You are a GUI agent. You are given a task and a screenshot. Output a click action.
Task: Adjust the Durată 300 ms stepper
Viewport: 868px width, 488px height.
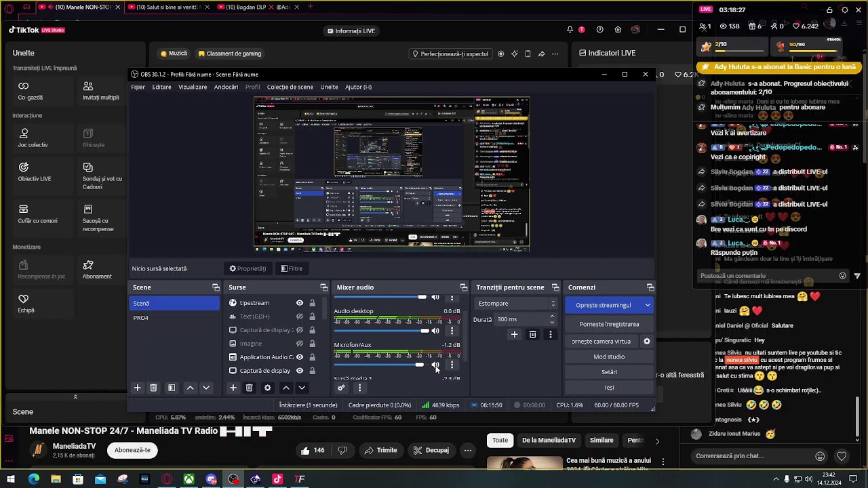click(552, 319)
